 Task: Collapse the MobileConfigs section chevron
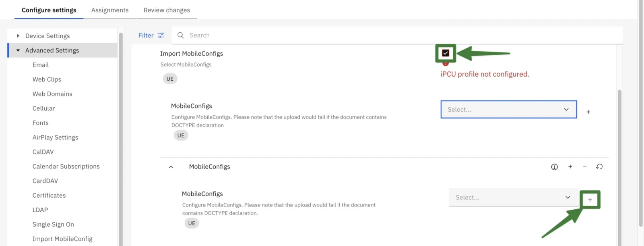click(171, 167)
